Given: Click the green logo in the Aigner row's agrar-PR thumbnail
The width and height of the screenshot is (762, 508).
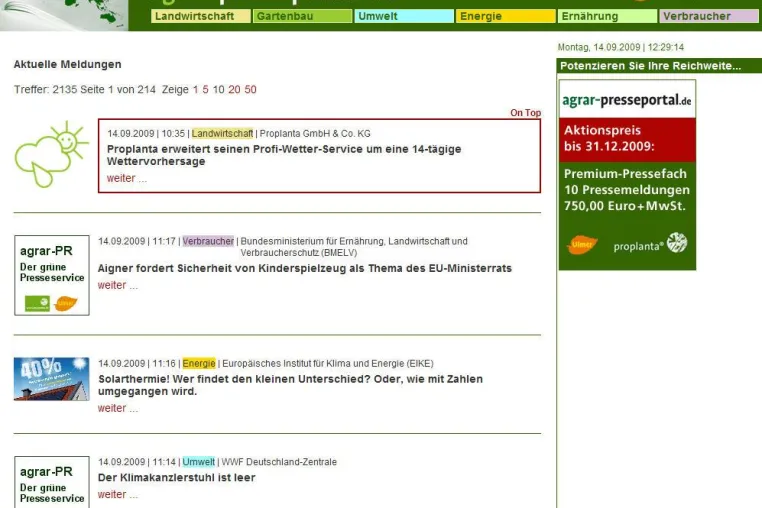Looking at the screenshot, I should (x=37, y=303).
